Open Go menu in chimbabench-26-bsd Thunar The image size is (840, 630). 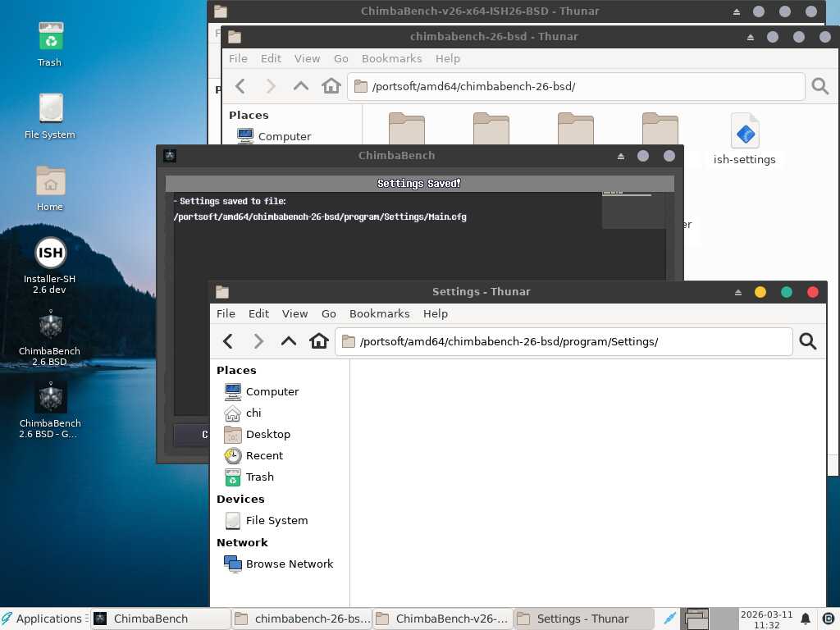click(340, 59)
